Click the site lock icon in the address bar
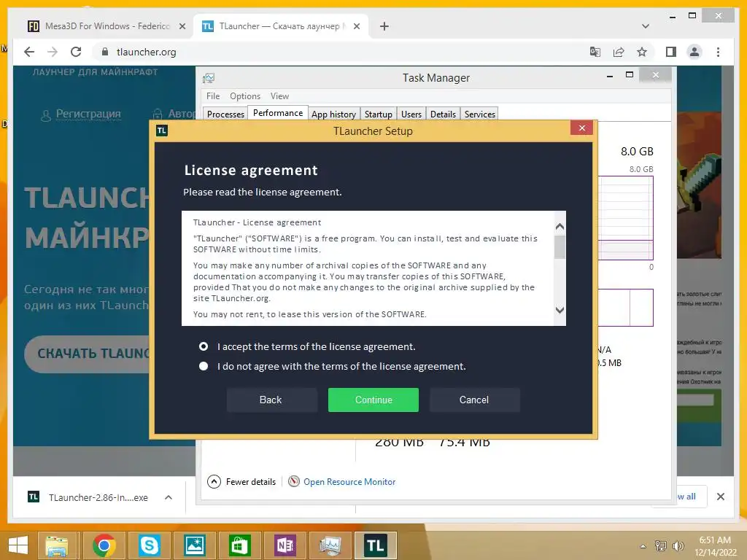The image size is (747, 560). pos(105,52)
